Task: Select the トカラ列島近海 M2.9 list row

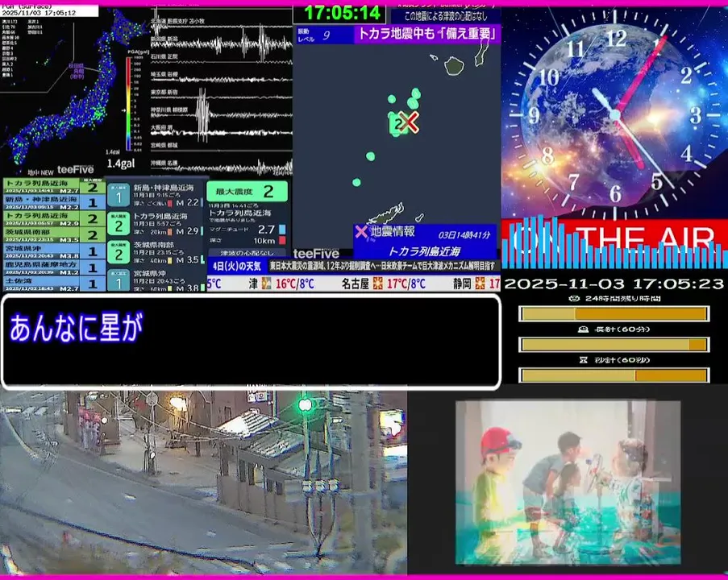Action: coord(54,218)
